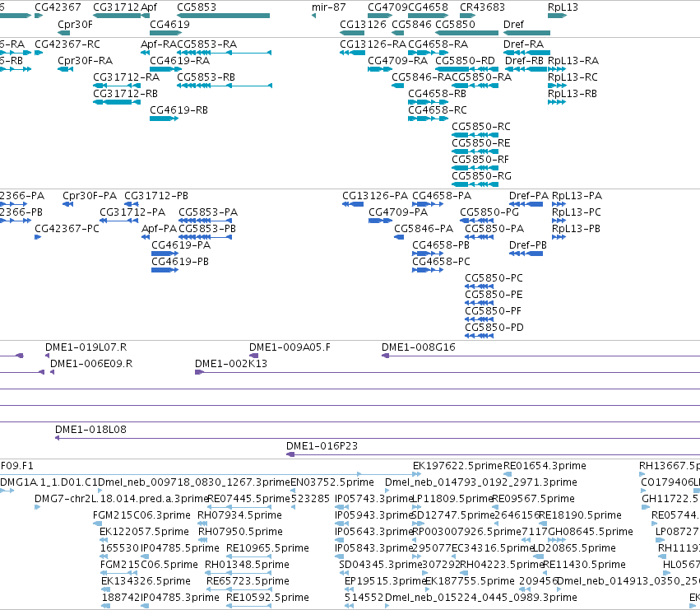
Task: Click transcript CG4658-RC
Action: [438, 110]
